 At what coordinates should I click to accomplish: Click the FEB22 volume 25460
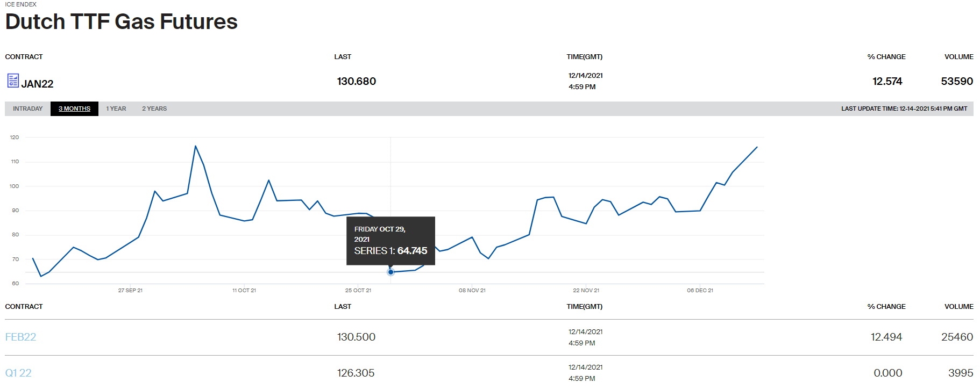coord(957,337)
